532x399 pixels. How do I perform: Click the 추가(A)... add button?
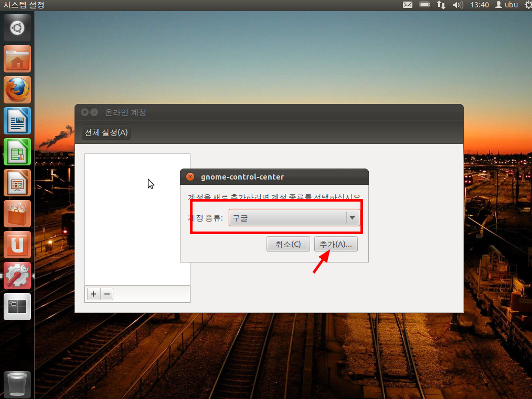[x=335, y=244]
